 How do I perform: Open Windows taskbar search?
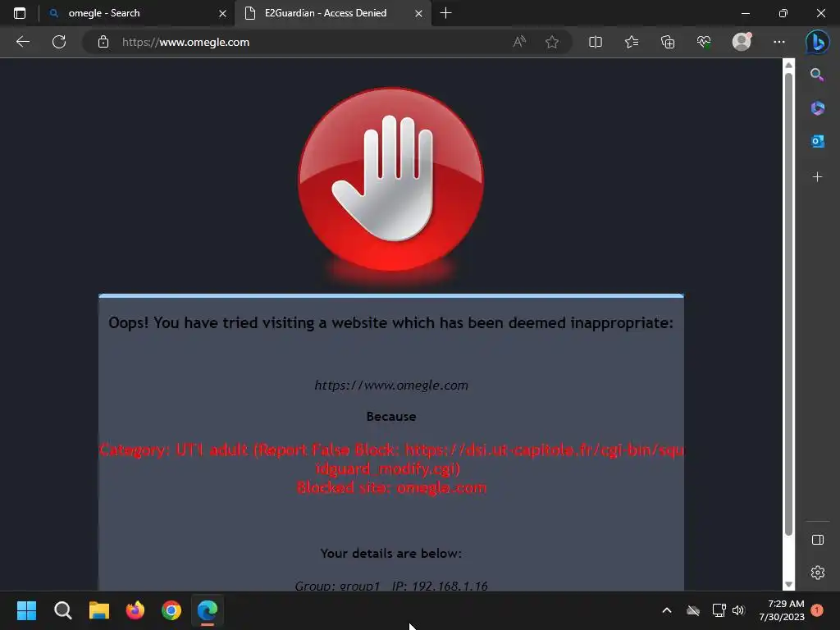coord(62,610)
